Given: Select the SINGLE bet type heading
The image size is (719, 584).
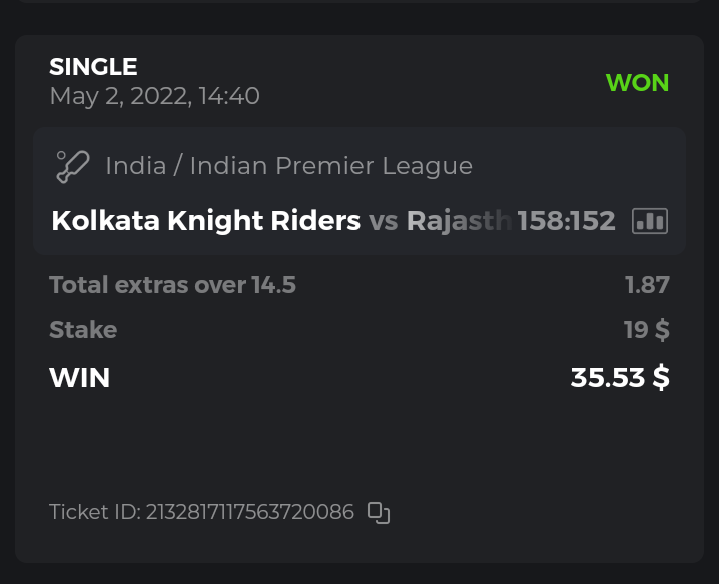Looking at the screenshot, I should (x=93, y=67).
